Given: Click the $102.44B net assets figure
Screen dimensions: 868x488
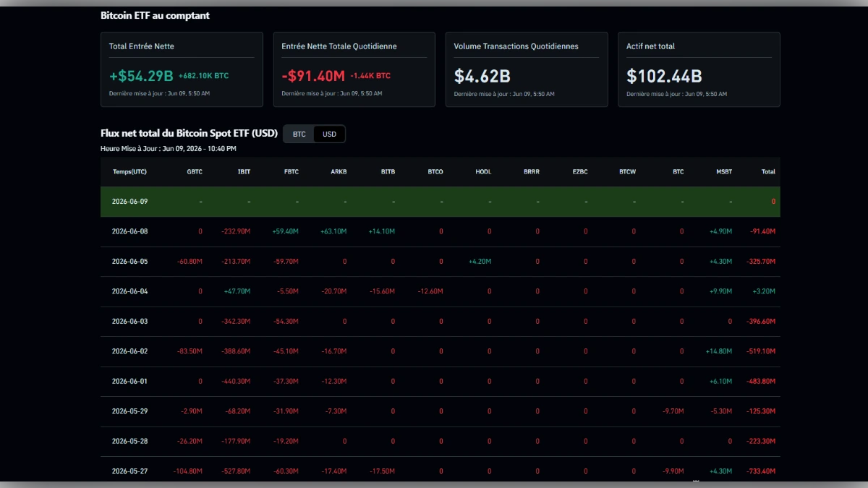Looking at the screenshot, I should [x=664, y=76].
